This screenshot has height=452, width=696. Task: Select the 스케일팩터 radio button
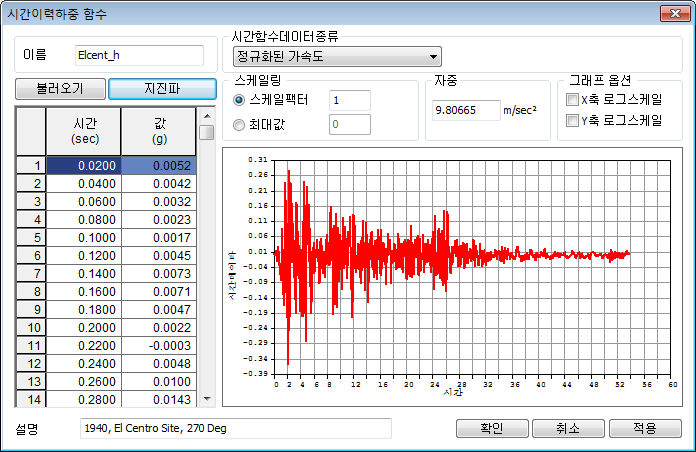pos(239,100)
